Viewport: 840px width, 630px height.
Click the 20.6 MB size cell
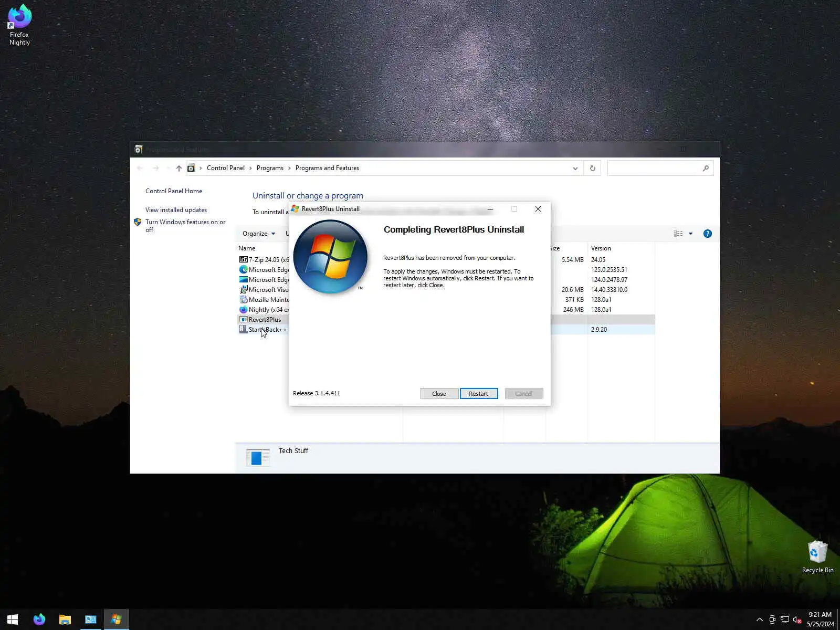(572, 290)
